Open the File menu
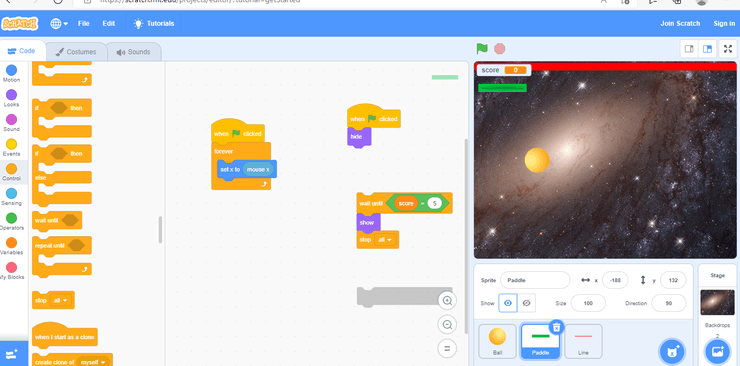Screen dimensions: 740x366 pos(84,24)
